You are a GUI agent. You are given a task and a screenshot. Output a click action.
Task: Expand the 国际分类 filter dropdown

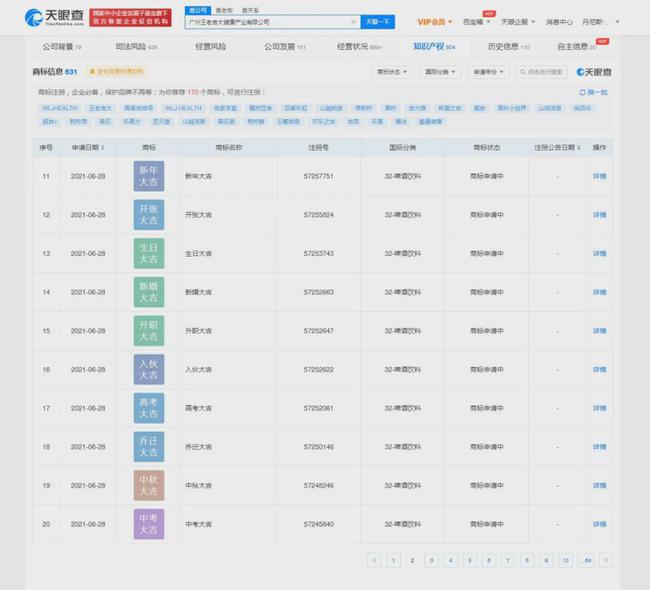pos(440,72)
